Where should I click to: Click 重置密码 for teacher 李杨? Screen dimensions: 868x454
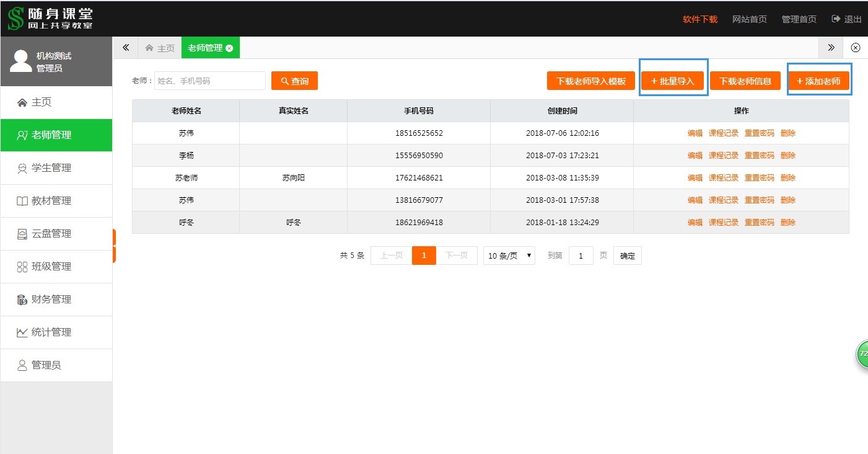coord(759,156)
